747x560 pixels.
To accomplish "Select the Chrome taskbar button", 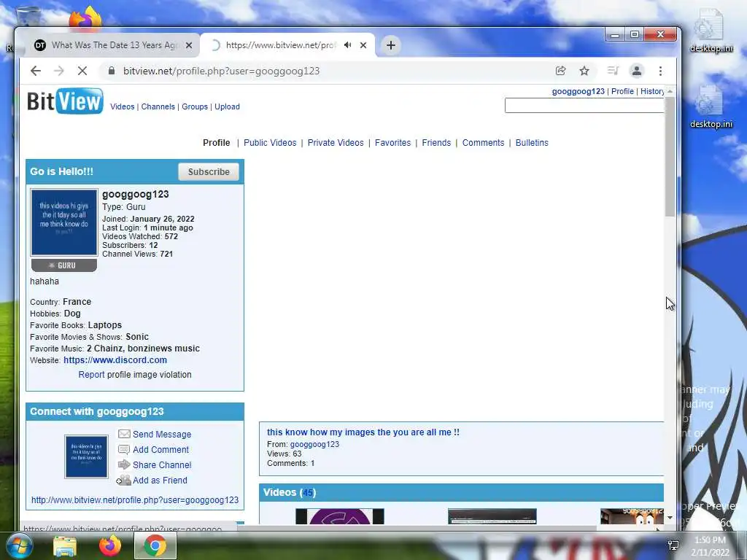I will 155,545.
